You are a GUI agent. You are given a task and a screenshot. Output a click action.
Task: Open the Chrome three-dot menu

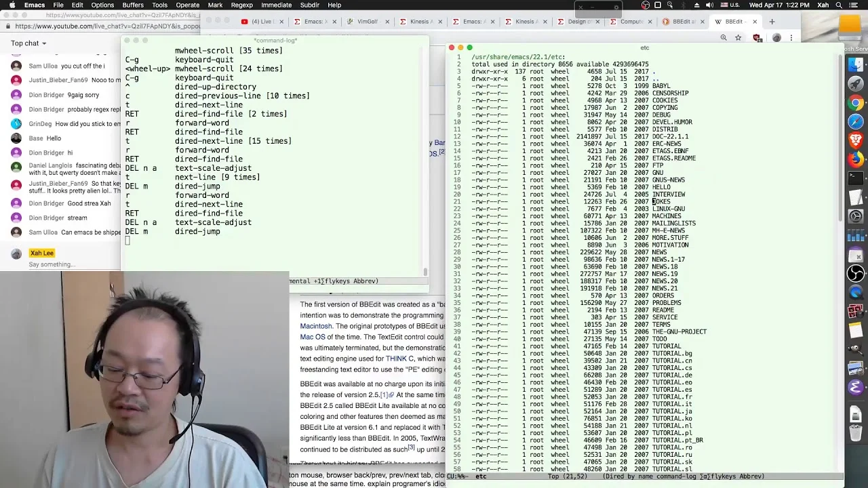point(791,38)
